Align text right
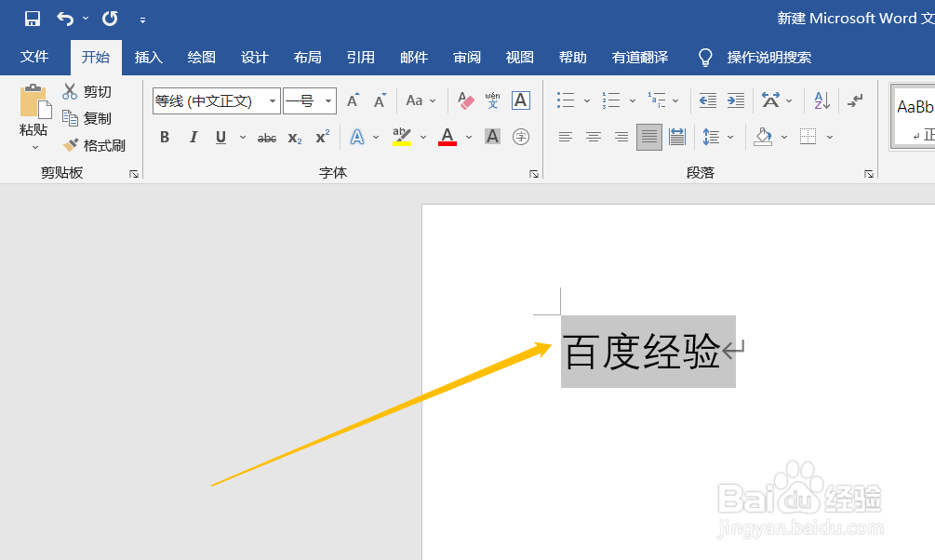 (x=621, y=137)
